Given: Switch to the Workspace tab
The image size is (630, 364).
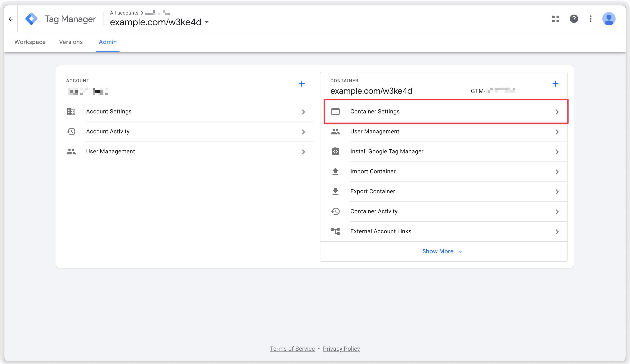Looking at the screenshot, I should click(30, 42).
